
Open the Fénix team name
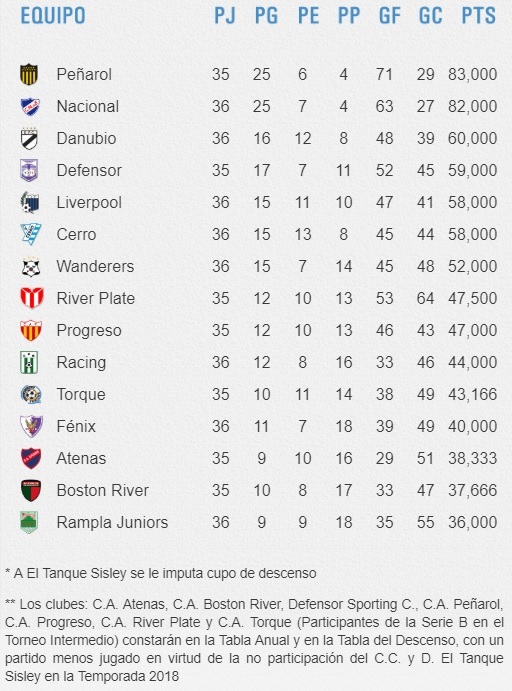[76, 426]
